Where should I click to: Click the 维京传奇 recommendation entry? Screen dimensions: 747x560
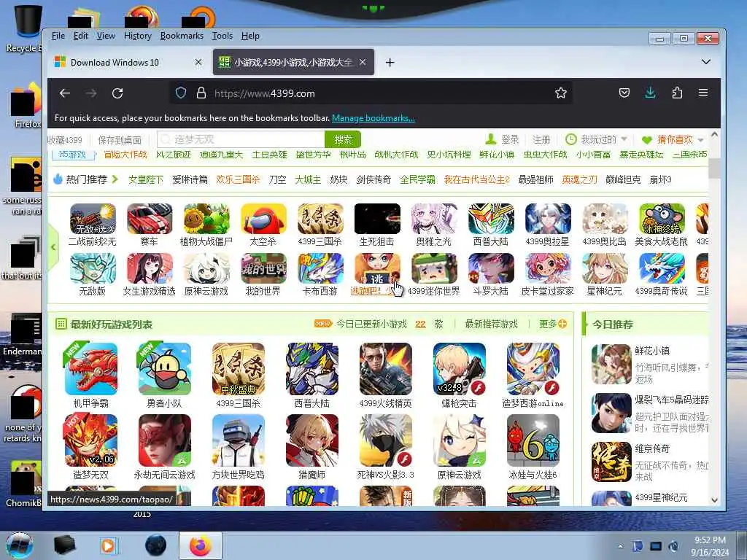tap(649, 462)
